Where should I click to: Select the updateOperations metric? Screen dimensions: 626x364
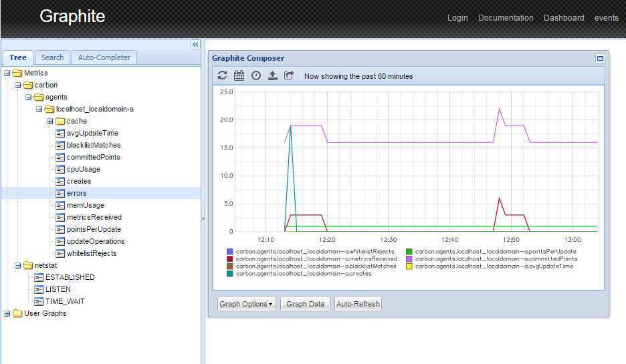pyautogui.click(x=96, y=241)
